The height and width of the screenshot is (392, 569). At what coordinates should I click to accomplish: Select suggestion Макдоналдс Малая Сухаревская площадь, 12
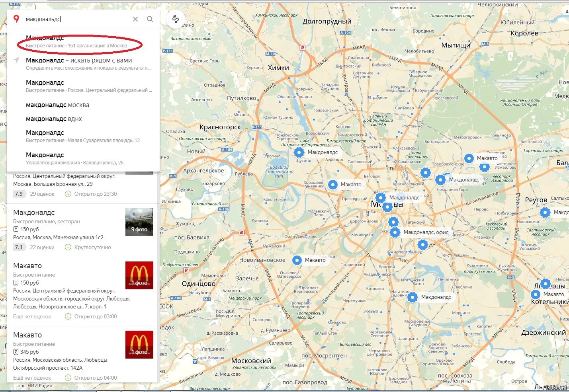point(83,136)
